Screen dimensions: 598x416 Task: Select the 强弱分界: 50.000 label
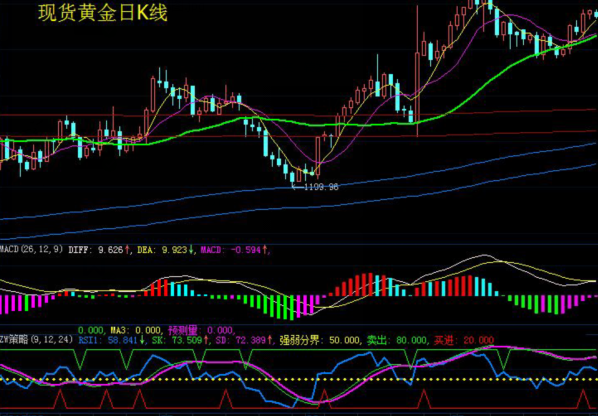(x=320, y=340)
